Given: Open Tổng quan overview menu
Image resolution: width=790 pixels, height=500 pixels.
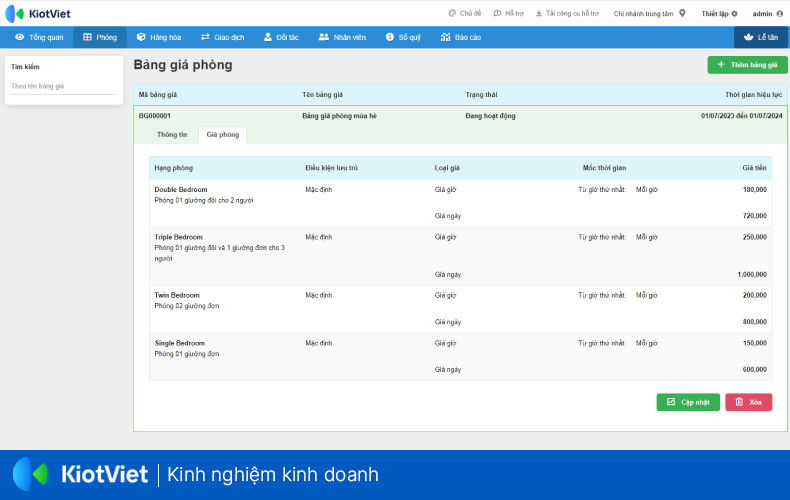Looking at the screenshot, I should 39,37.
